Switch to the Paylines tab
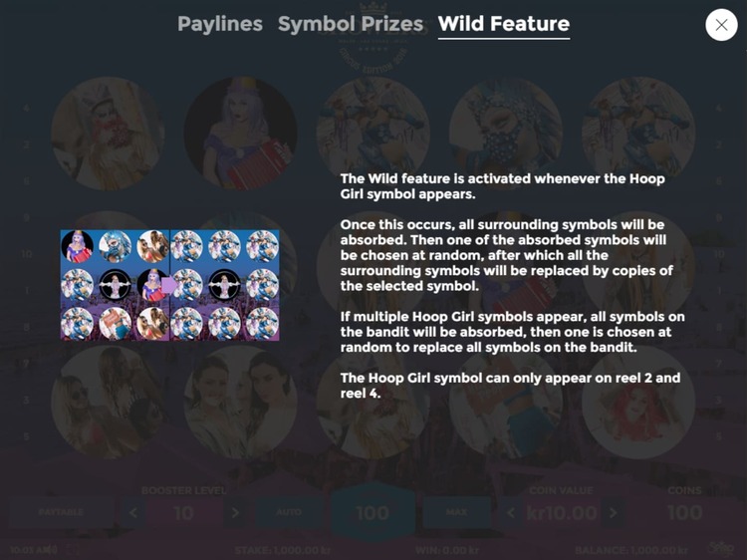747x560 pixels. [x=220, y=24]
